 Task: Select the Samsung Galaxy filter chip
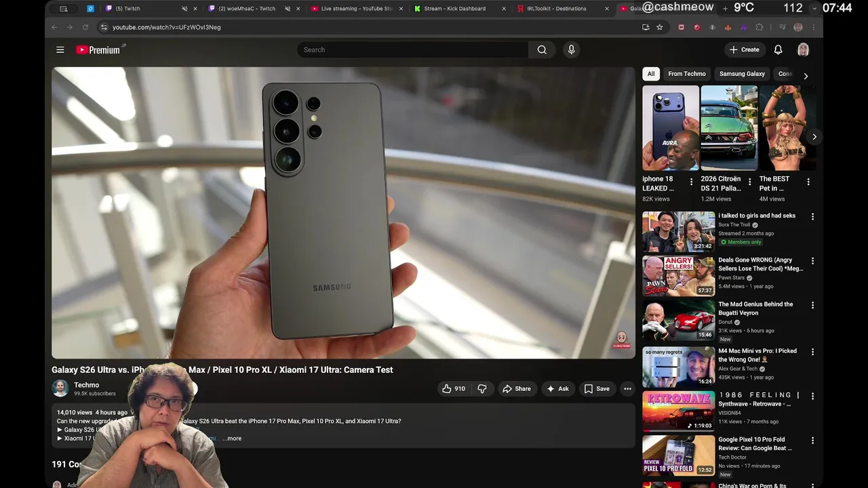click(x=742, y=74)
